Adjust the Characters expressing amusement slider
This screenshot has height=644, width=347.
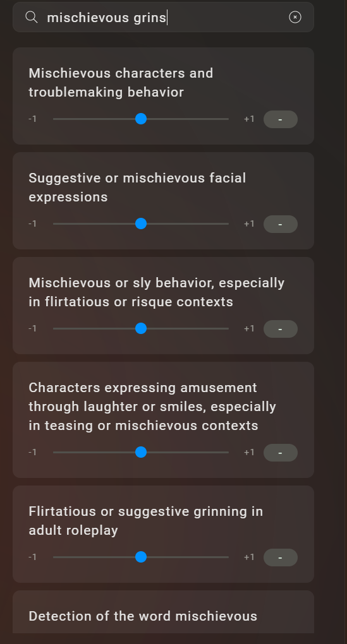(141, 452)
